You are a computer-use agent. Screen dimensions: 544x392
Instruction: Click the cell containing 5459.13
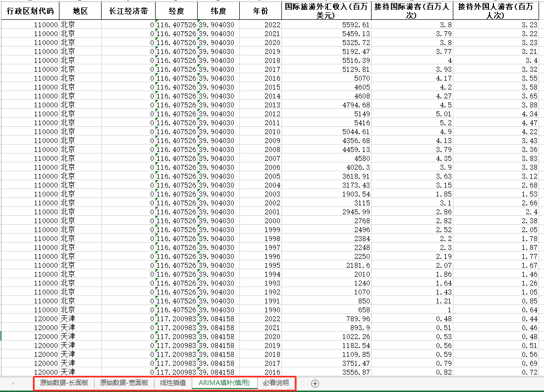(x=326, y=34)
